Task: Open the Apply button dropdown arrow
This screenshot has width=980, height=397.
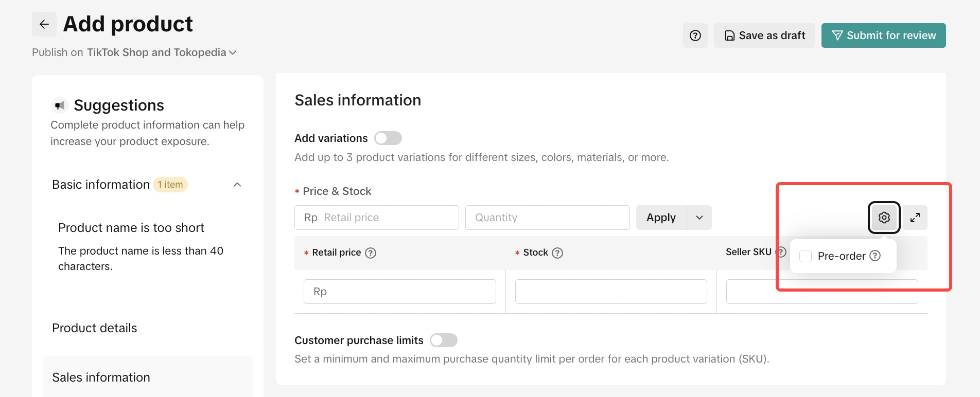Action: pos(699,218)
